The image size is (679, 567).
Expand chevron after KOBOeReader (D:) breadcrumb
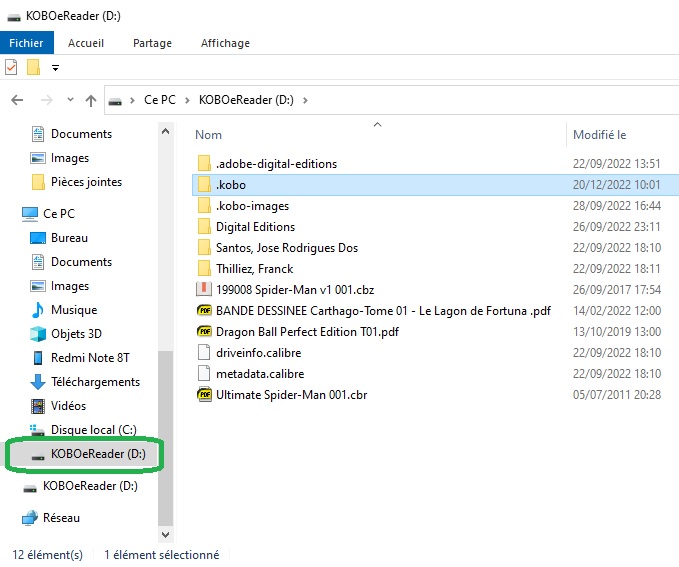point(305,100)
